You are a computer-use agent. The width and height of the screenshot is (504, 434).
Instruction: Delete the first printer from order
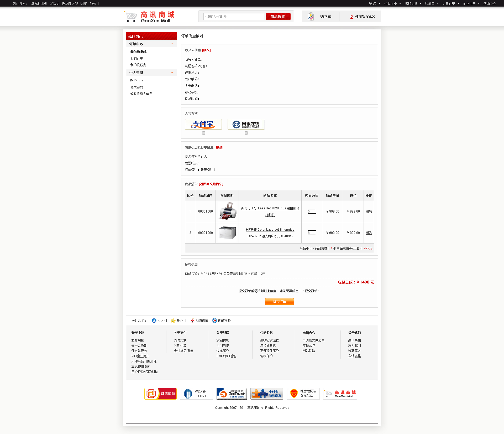click(x=369, y=211)
